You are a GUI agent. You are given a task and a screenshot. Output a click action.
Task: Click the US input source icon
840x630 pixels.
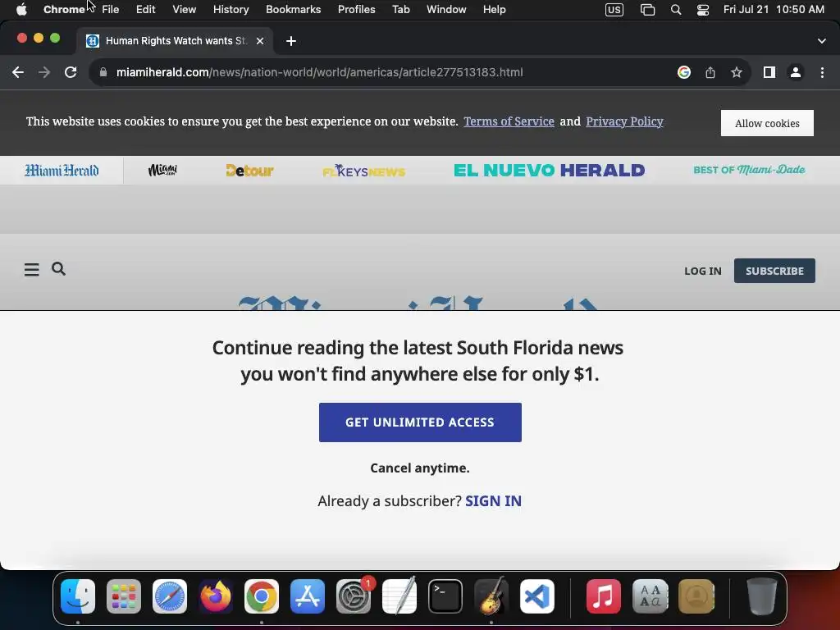coord(614,10)
